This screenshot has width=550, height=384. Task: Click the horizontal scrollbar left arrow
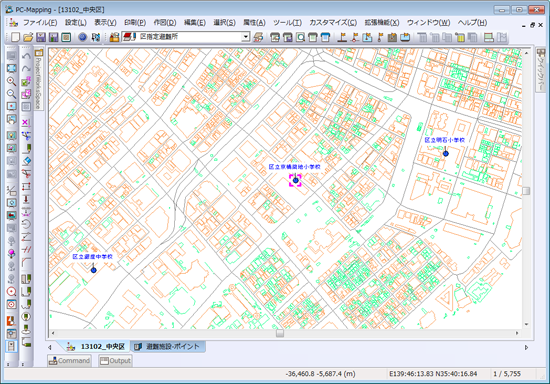53,333
